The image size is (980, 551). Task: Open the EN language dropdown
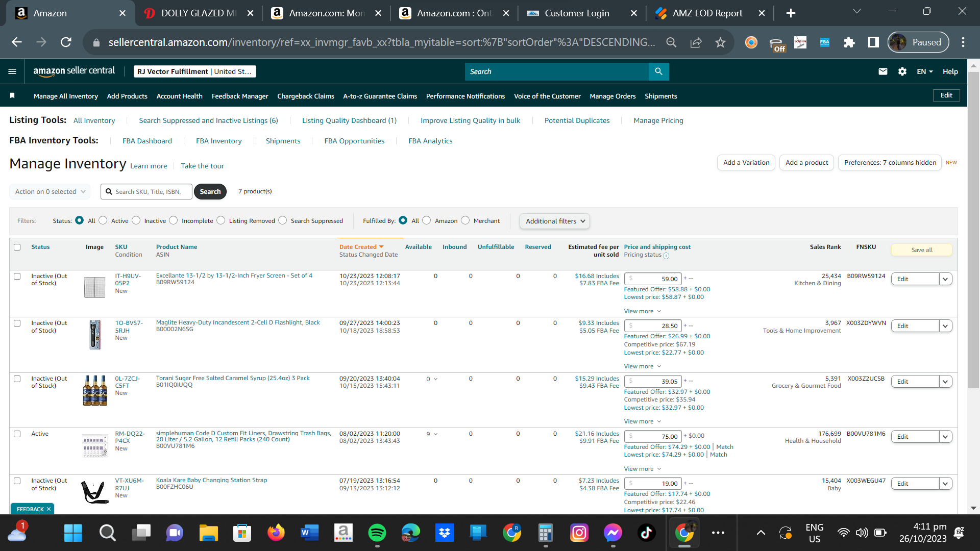pos(924,71)
